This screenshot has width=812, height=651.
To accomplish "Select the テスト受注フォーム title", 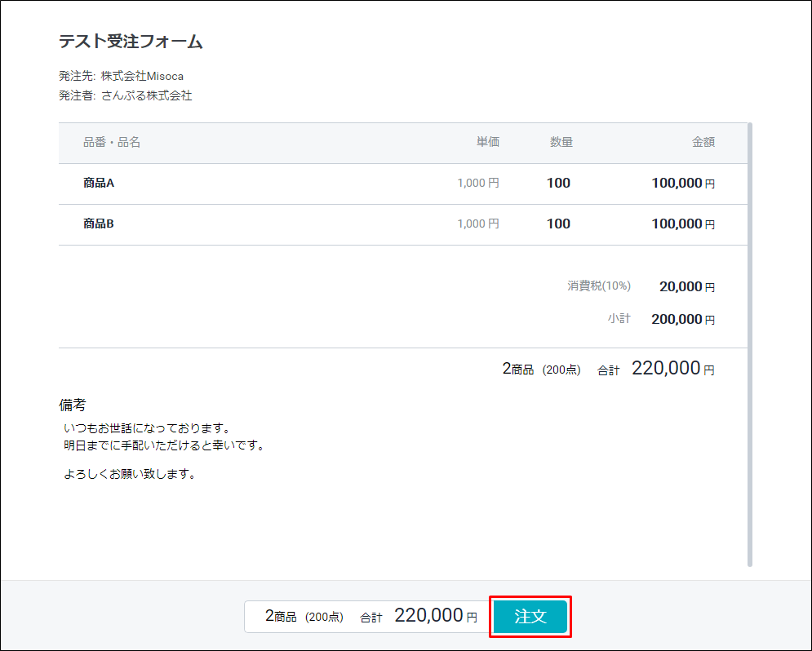I will tap(131, 42).
